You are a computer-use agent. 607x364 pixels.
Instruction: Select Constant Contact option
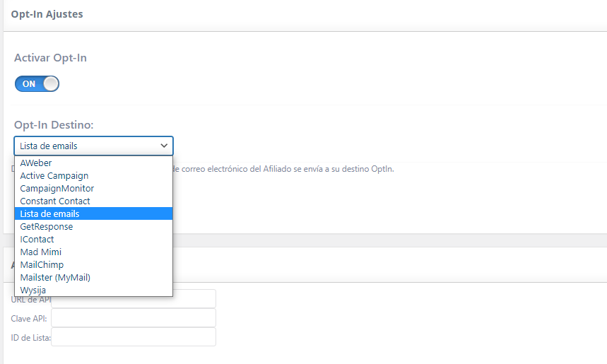[93, 201]
